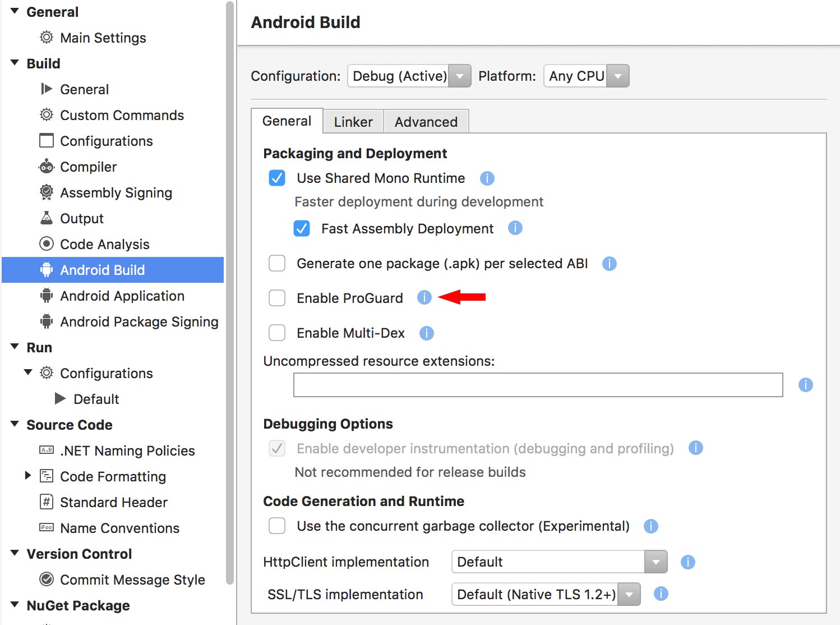Show info for Enable ProGuard

424,297
